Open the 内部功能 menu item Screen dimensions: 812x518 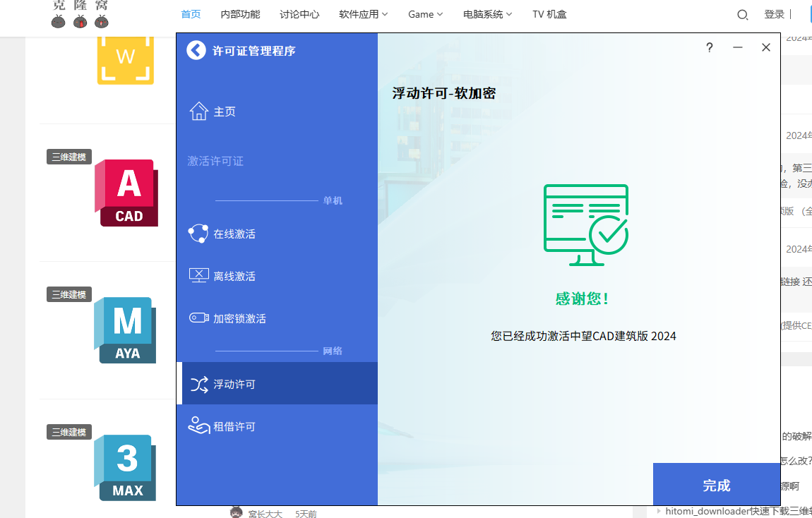(x=240, y=15)
